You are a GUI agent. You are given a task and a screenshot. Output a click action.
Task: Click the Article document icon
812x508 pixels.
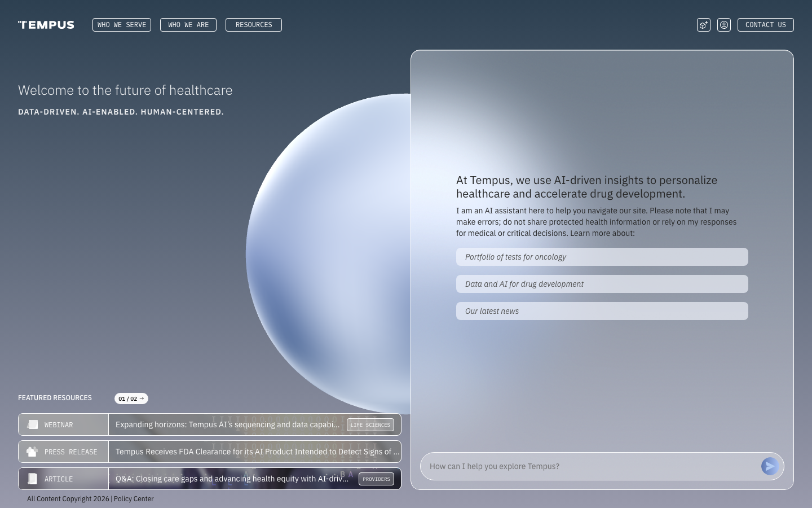click(33, 479)
